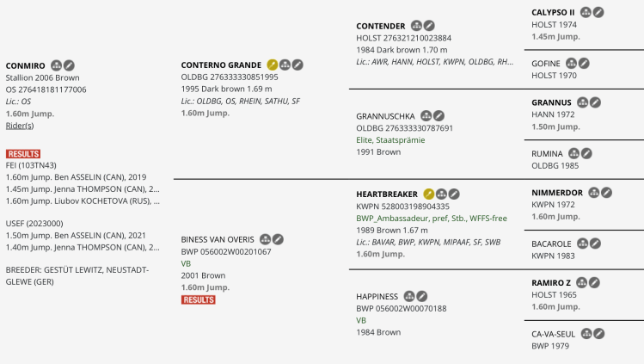
Task: Click the gold icon beside HEARTBREAKER
Action: click(428, 194)
